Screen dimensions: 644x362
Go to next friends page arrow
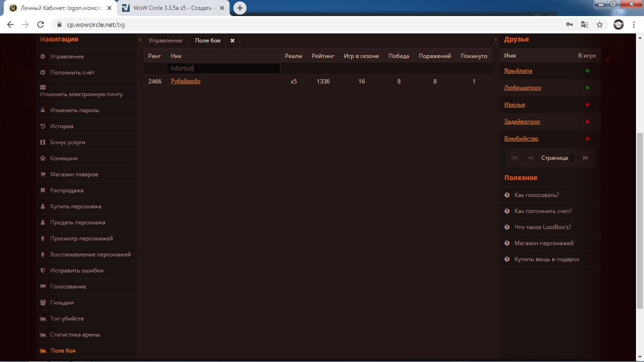[585, 158]
